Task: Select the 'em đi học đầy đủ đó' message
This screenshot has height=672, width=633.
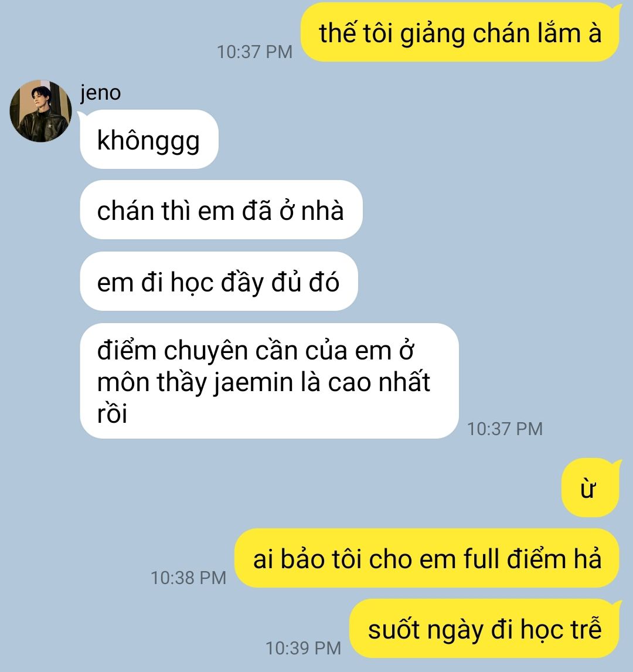Action: [219, 281]
